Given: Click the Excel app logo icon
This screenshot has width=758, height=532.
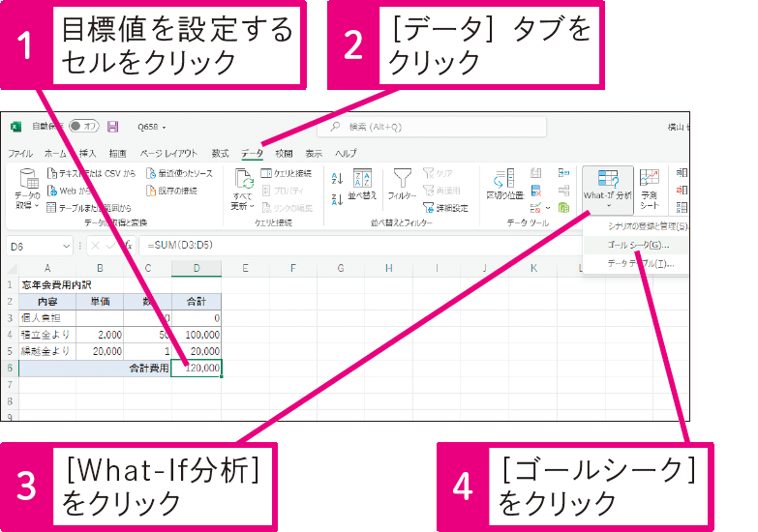Looking at the screenshot, I should pyautogui.click(x=15, y=127).
